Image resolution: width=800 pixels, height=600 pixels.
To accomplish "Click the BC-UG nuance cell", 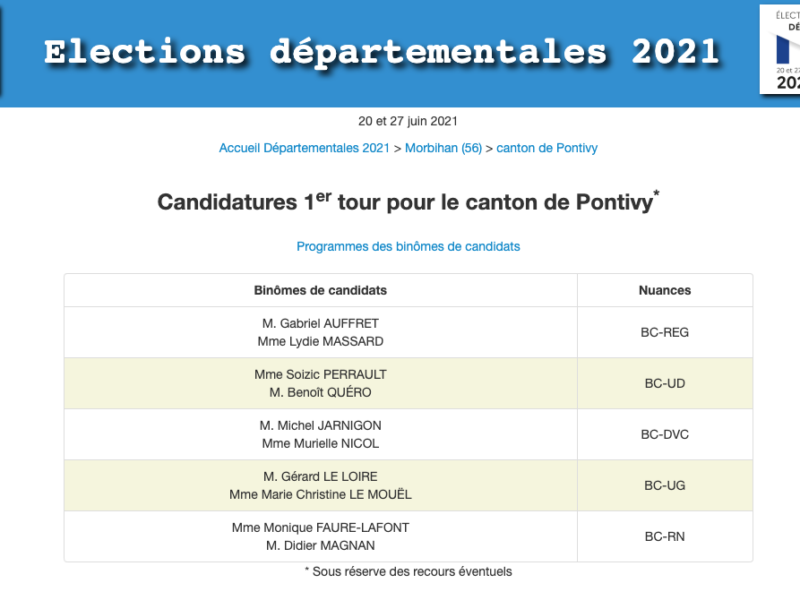I will point(665,486).
